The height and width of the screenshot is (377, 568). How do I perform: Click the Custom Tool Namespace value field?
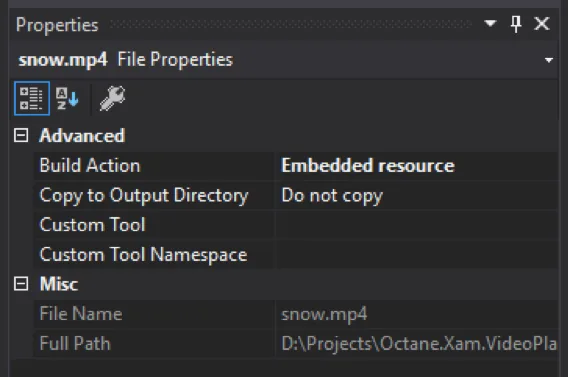coord(417,255)
